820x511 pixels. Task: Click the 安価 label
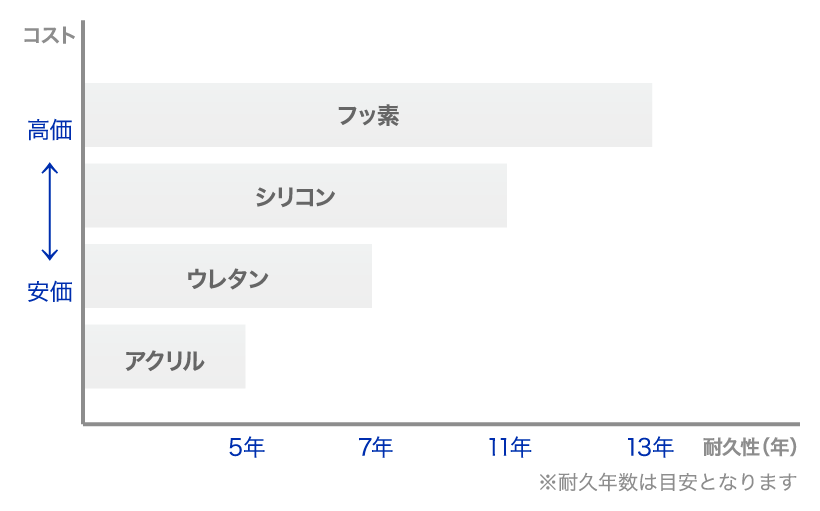point(50,292)
